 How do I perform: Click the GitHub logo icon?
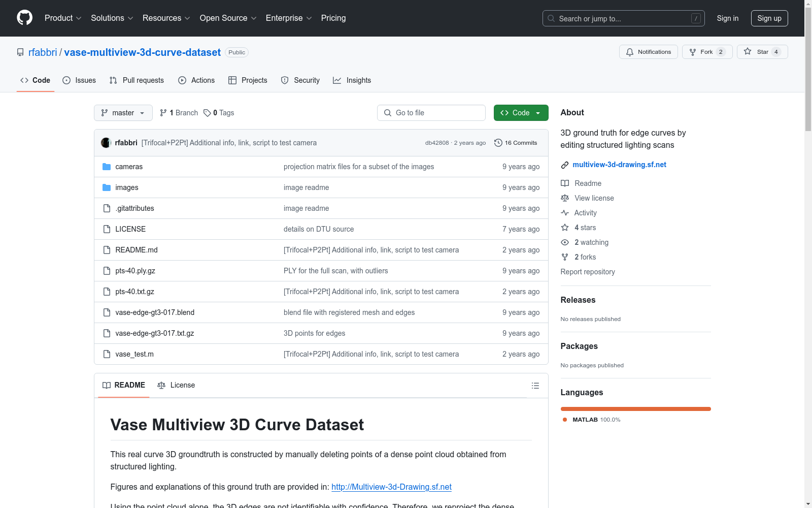24,18
